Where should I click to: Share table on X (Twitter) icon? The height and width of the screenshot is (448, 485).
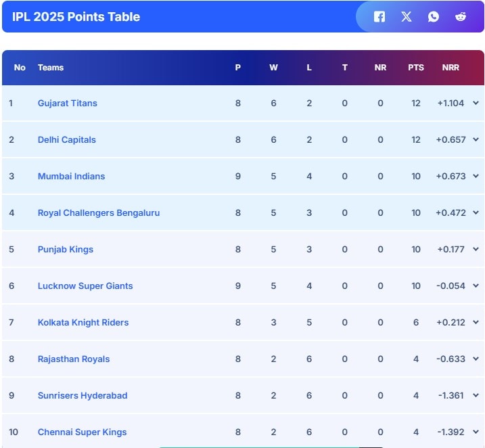pyautogui.click(x=406, y=17)
